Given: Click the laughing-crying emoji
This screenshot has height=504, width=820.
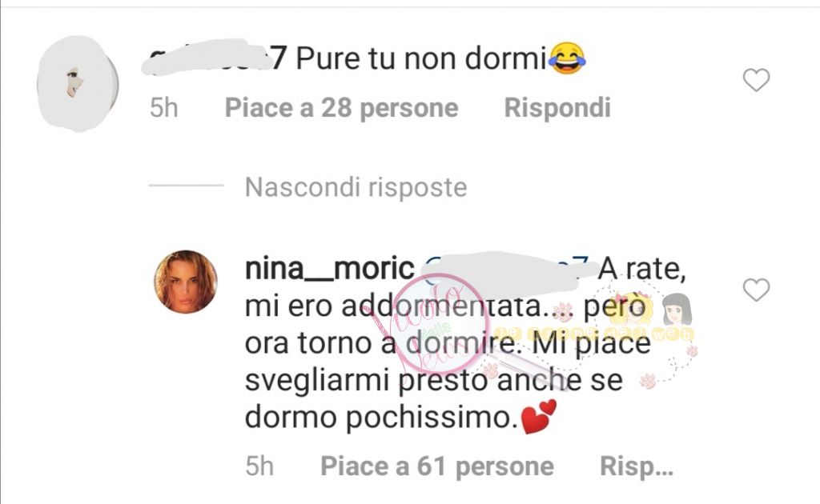Looking at the screenshot, I should click(567, 58).
